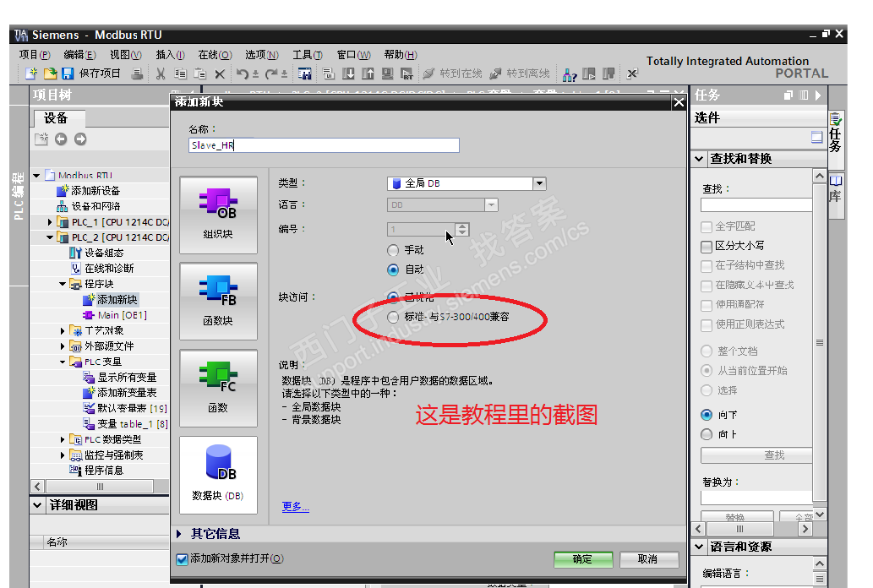Click the 确定 confirm button
873x588 pixels.
click(583, 559)
